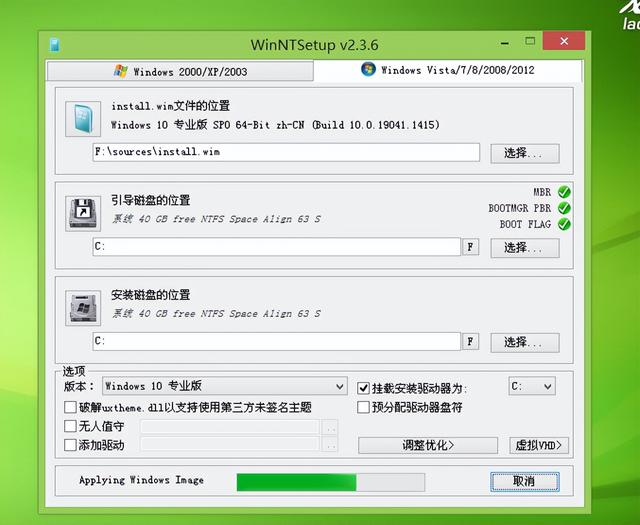Click the install.wim file location icon
The height and width of the screenshot is (525, 640).
click(x=83, y=119)
